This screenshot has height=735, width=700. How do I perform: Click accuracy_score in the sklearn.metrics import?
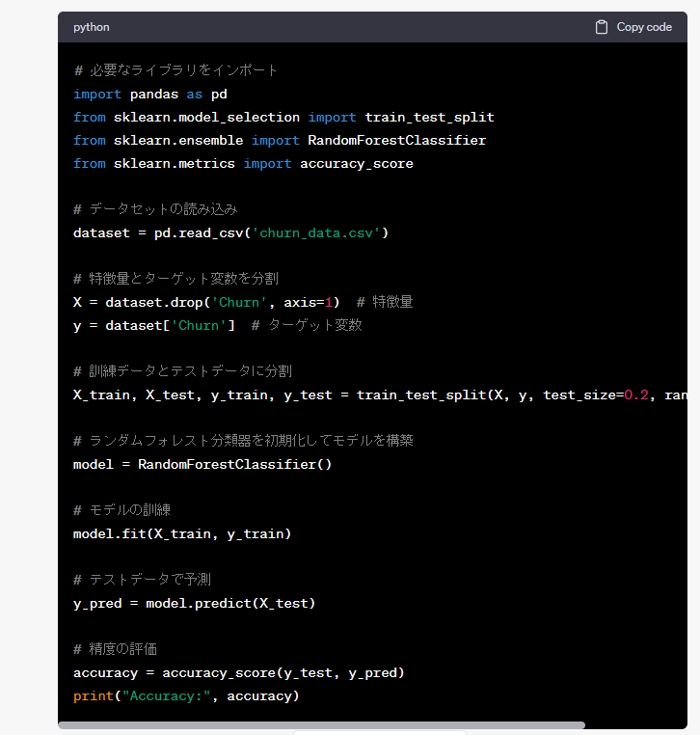[x=356, y=163]
